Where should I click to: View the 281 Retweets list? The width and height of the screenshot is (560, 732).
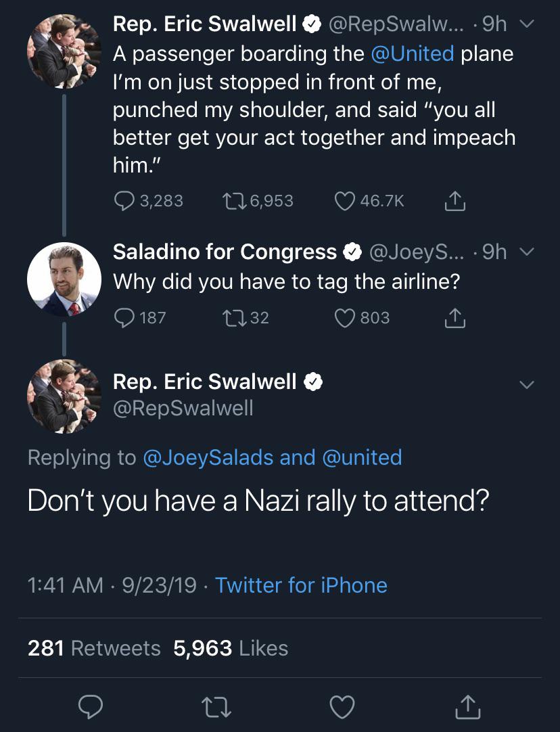[x=94, y=648]
